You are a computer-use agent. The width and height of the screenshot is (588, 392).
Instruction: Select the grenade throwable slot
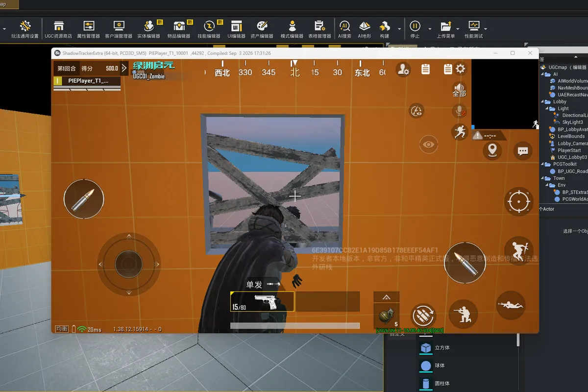click(x=387, y=317)
